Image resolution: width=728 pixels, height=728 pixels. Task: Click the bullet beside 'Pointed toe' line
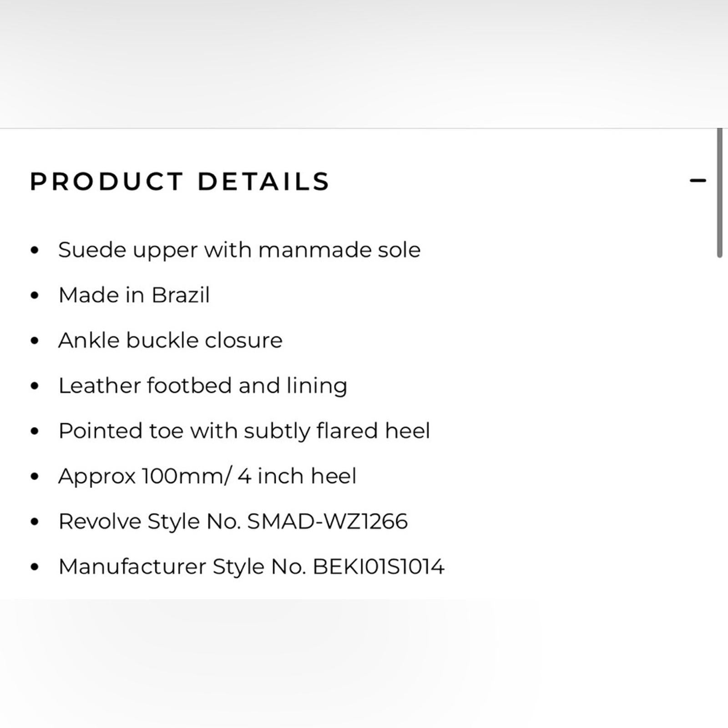point(35,431)
